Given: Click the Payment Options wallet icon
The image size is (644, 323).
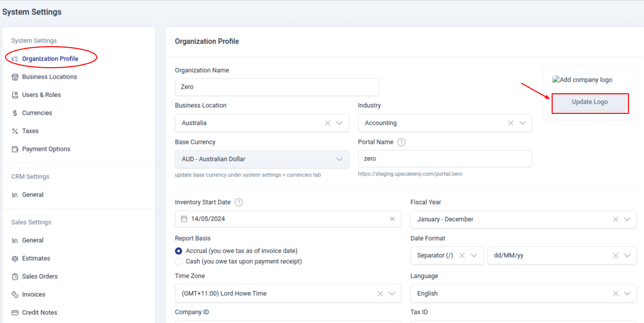Looking at the screenshot, I should pyautogui.click(x=15, y=149).
